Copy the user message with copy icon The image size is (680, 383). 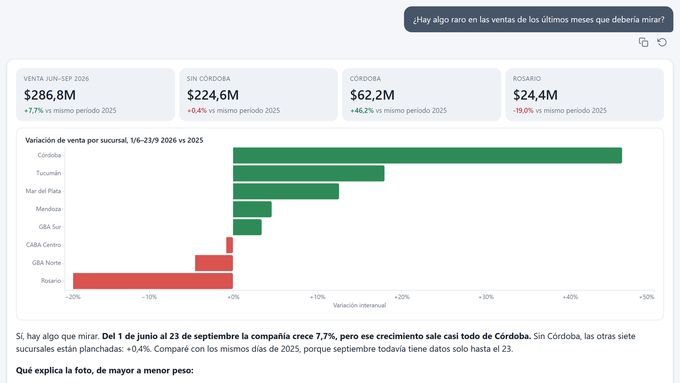coord(643,42)
